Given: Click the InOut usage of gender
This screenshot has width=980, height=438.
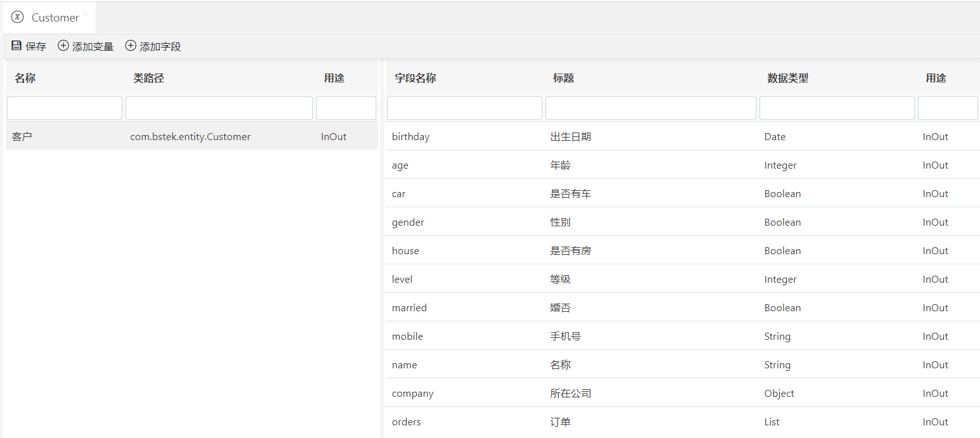Looking at the screenshot, I should tap(935, 222).
